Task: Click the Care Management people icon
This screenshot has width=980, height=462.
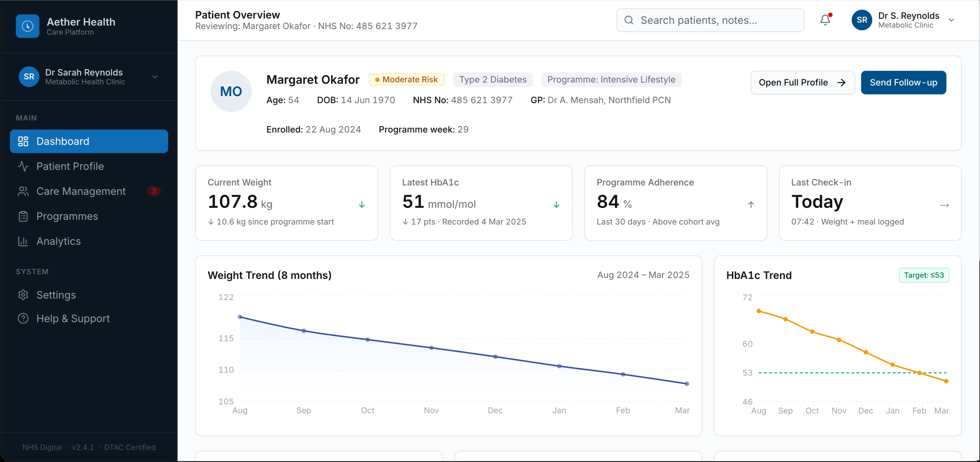Action: coord(23,191)
